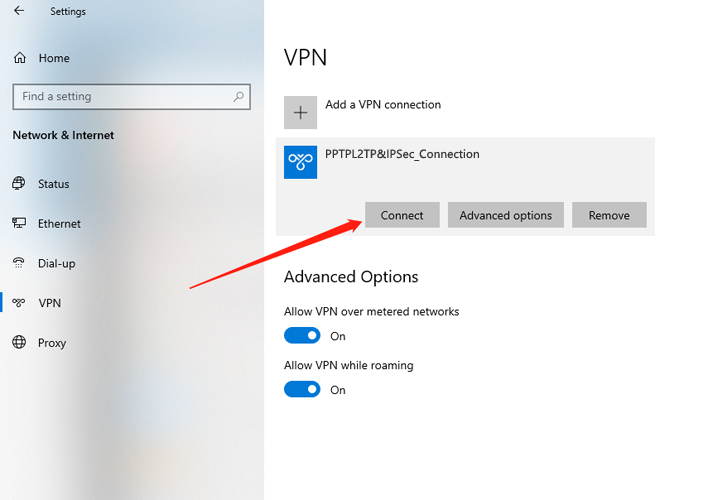This screenshot has width=708, height=500.
Task: Connect to the PPTPL2TP&IPSec_Connection VPN
Action: pyautogui.click(x=402, y=215)
